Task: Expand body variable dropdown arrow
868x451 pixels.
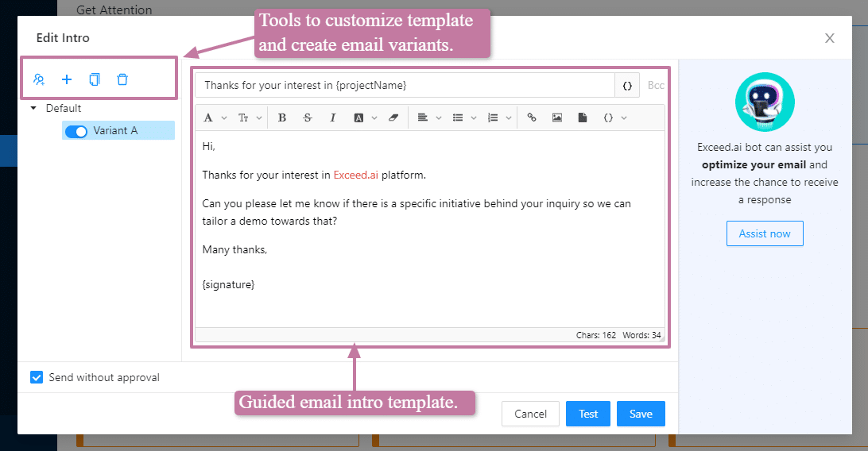Action: pyautogui.click(x=624, y=118)
